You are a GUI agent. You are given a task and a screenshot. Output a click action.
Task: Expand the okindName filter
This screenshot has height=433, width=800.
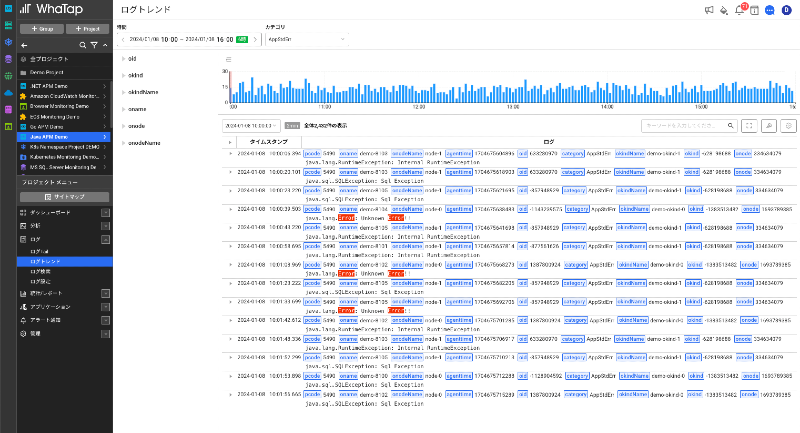coord(123,92)
